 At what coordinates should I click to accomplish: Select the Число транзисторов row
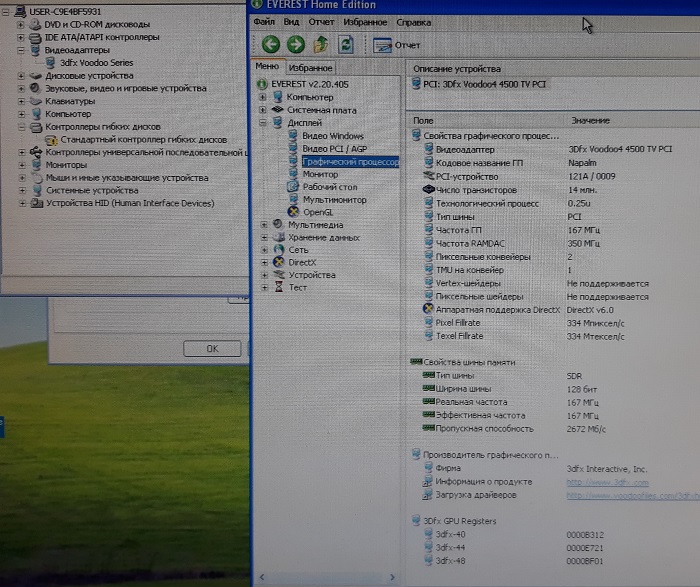(x=553, y=190)
